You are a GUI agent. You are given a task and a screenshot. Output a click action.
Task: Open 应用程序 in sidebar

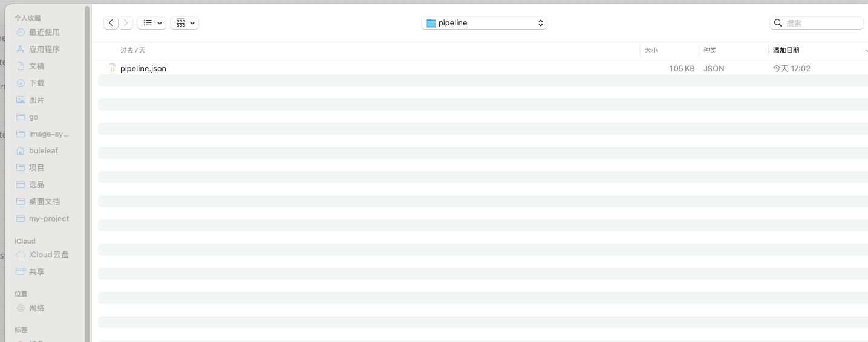tap(44, 50)
